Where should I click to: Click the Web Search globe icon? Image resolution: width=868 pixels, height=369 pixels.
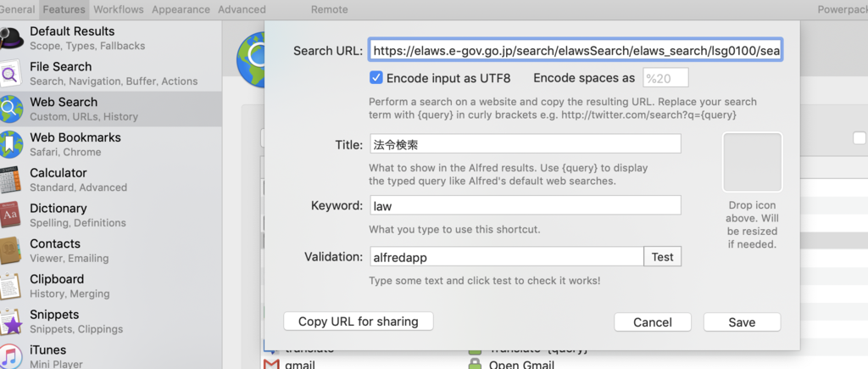(x=10, y=109)
